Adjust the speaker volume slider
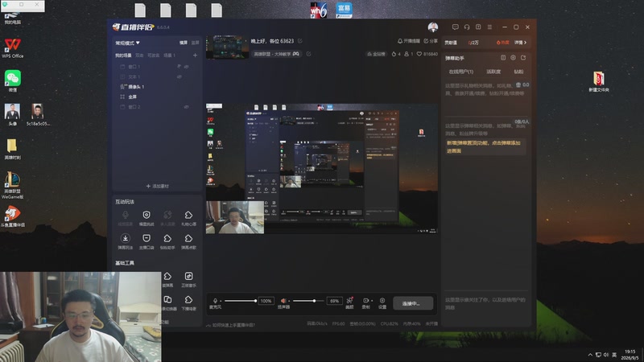 click(x=308, y=301)
